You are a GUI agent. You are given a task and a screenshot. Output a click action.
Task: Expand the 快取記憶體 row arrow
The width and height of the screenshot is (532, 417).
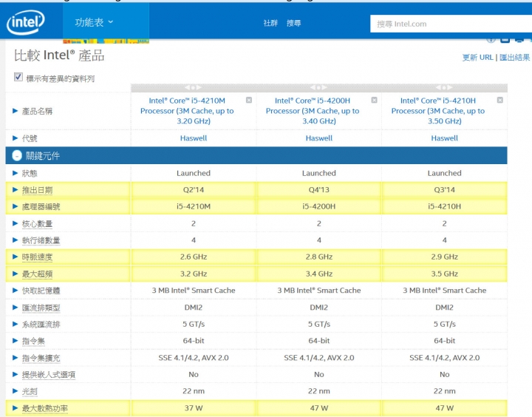(15, 290)
